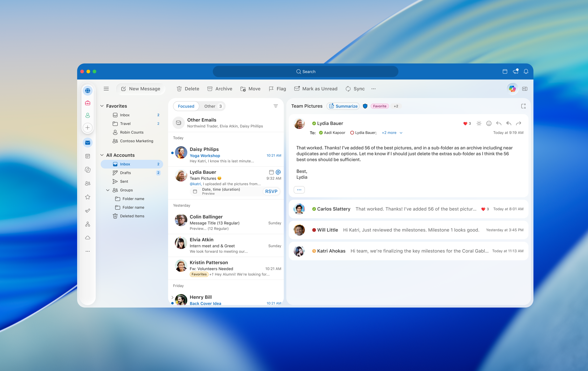588x371 pixels.
Task: Open conversation in new window icon
Action: tap(523, 106)
